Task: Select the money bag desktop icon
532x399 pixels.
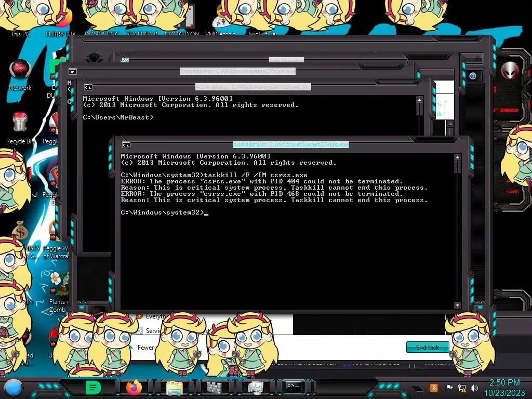Action: click(x=20, y=230)
